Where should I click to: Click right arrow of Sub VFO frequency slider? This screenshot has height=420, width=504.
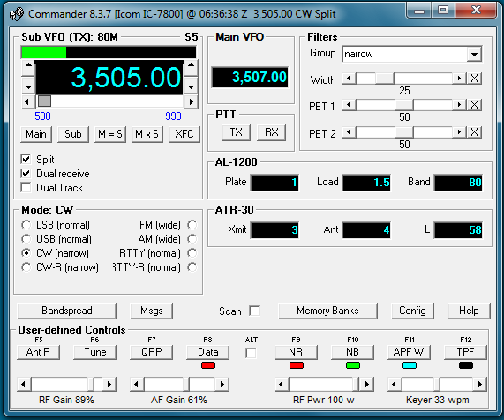[192, 101]
